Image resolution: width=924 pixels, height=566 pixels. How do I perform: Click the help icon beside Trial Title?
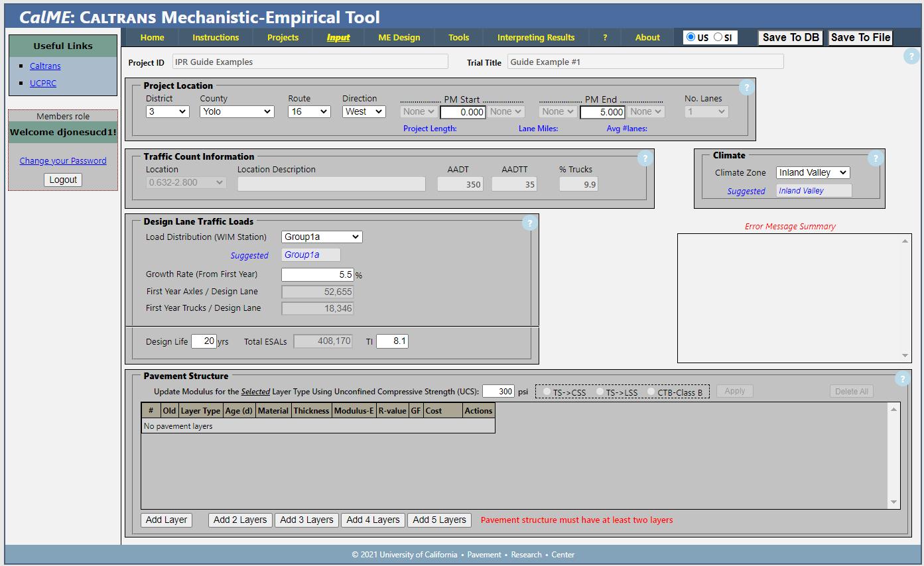click(911, 56)
